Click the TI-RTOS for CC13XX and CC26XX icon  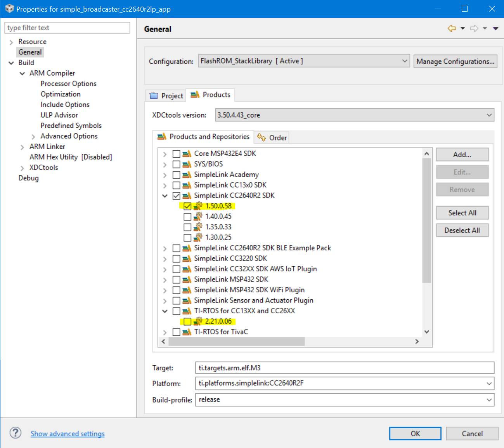point(187,311)
